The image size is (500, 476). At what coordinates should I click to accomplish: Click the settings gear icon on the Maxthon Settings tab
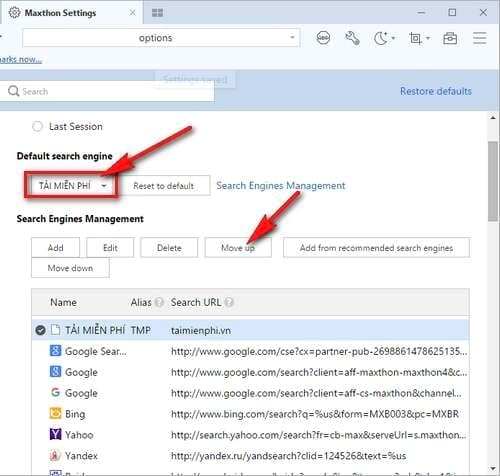(x=14, y=13)
